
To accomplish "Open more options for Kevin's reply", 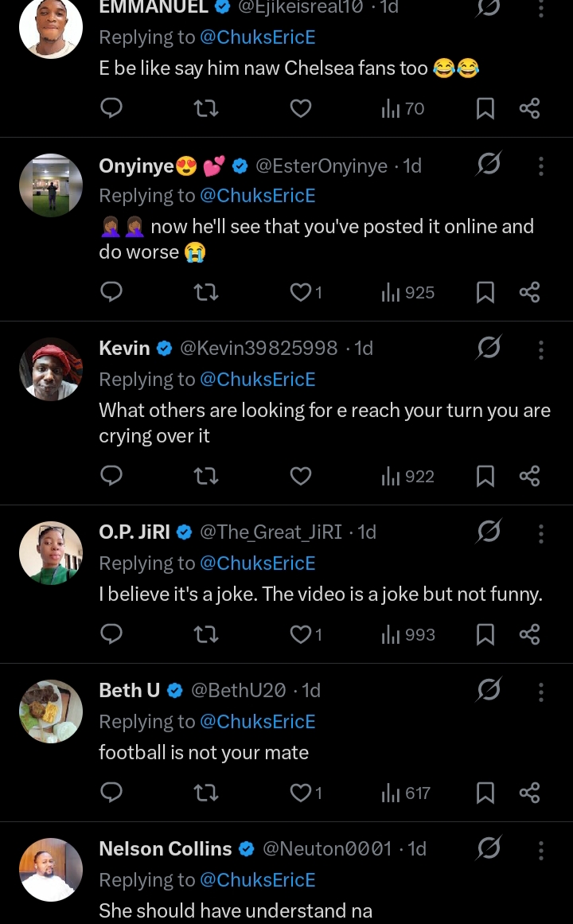I will point(541,349).
